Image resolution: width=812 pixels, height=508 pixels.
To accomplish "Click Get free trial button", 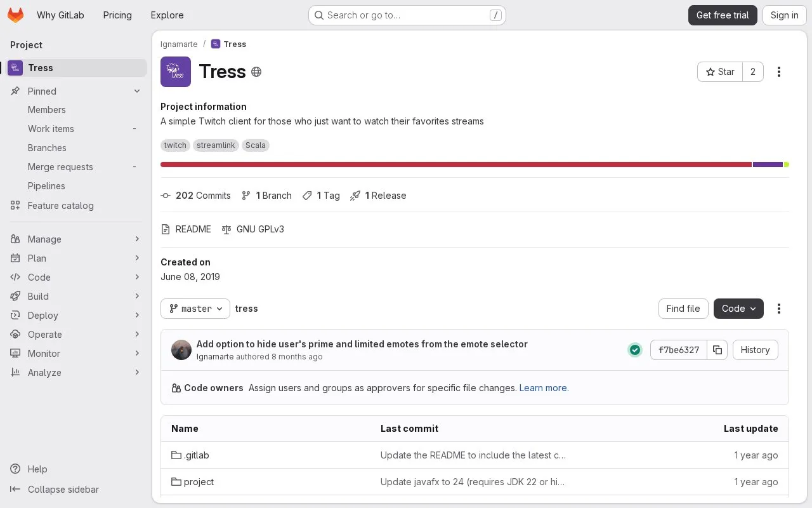I will click(723, 15).
